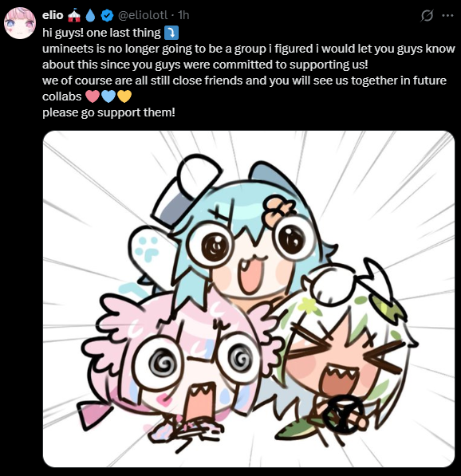Click the circus tent emoji beside elio

pyautogui.click(x=74, y=15)
